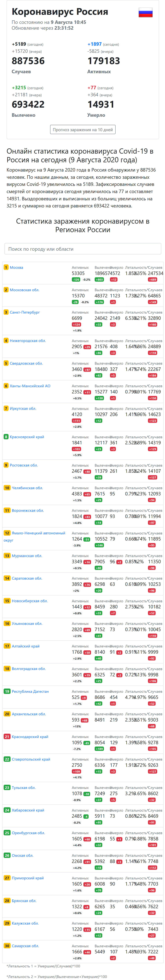Screen dimensions: 165x980
Task: Open the Иркутская обл. link
Action: pos(23,409)
